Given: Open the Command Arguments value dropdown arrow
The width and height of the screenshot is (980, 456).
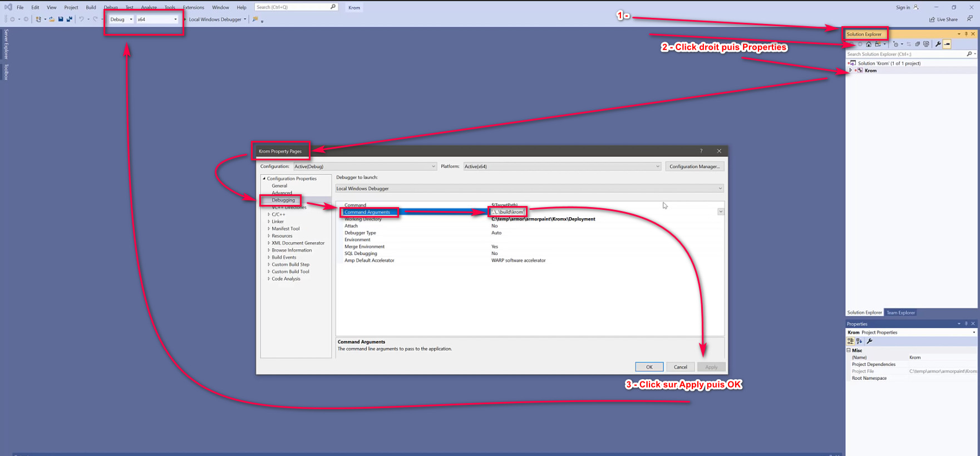Looking at the screenshot, I should coord(721,212).
